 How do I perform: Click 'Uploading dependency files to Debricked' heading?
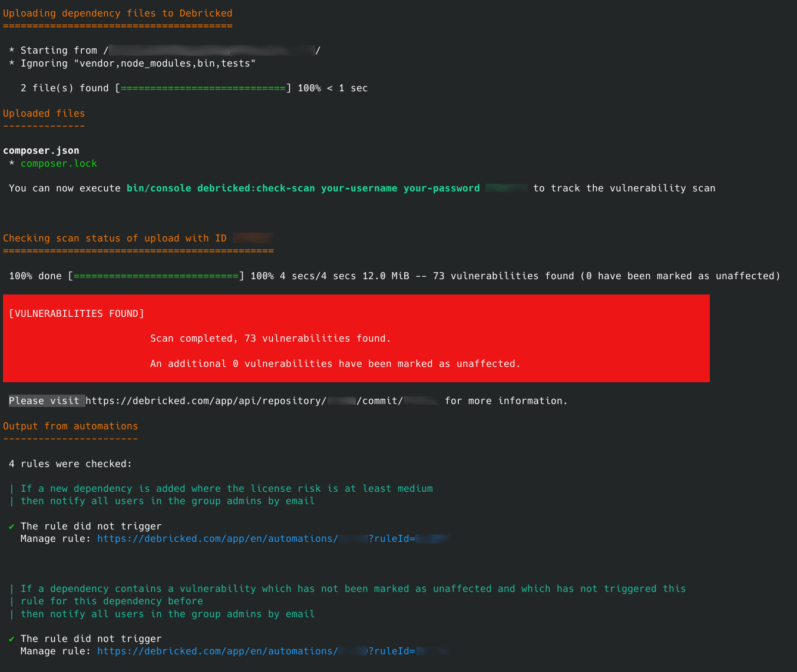(118, 13)
